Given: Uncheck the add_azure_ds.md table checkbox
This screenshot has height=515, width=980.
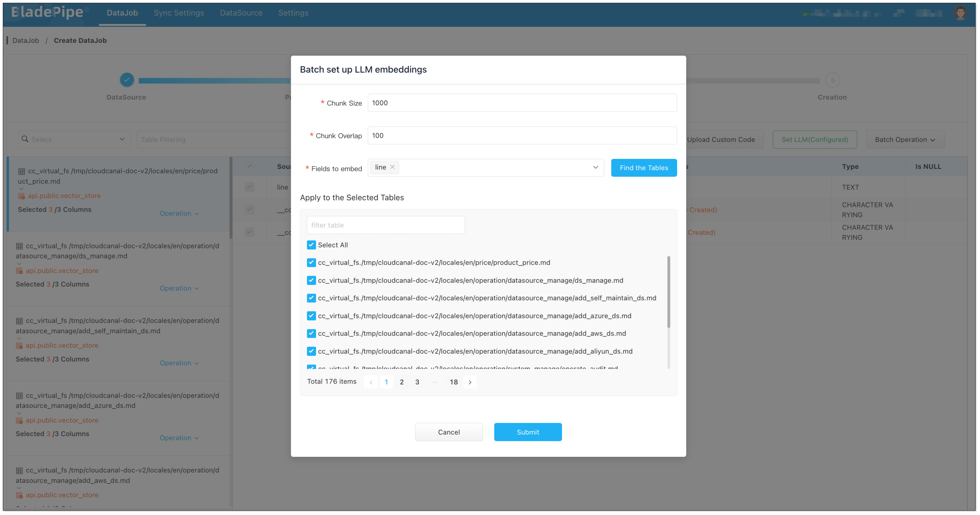Looking at the screenshot, I should 311,316.
